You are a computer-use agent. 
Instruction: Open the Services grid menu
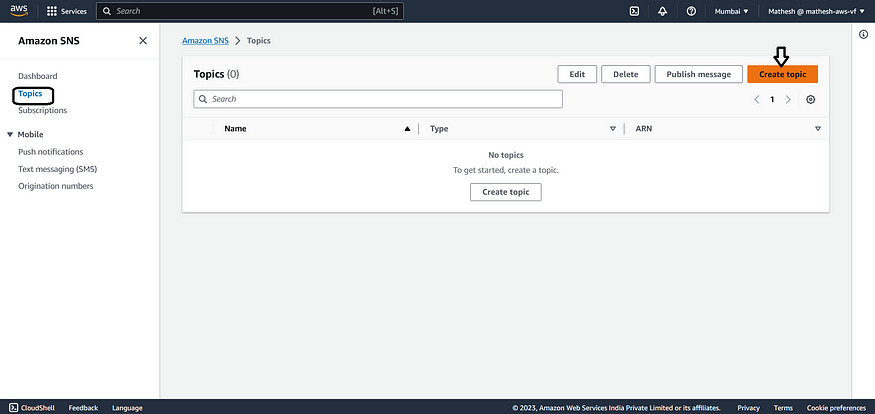coord(52,11)
